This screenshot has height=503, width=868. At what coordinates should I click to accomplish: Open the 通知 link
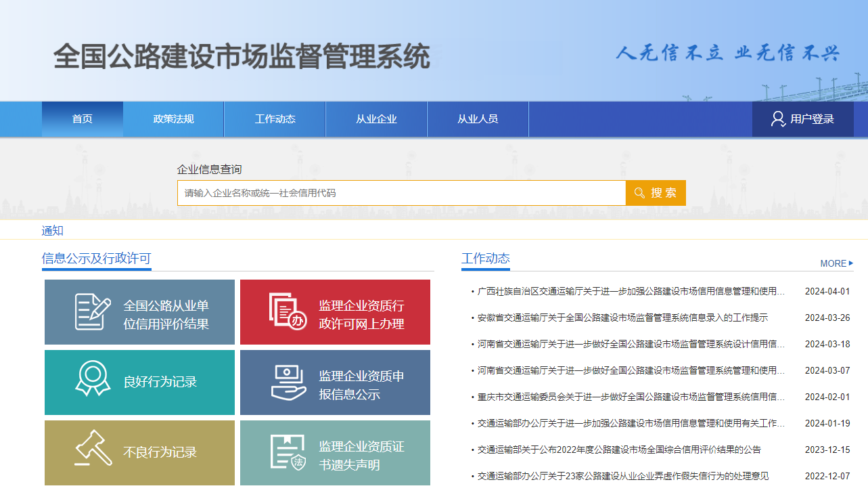(x=52, y=230)
